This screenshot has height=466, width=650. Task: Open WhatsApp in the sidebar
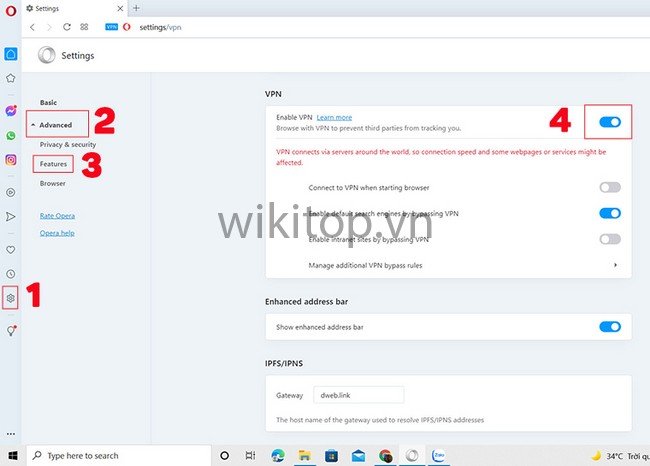point(10,135)
